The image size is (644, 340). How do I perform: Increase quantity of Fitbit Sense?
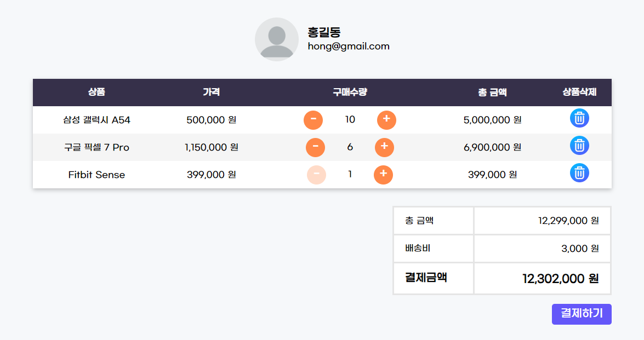point(383,175)
